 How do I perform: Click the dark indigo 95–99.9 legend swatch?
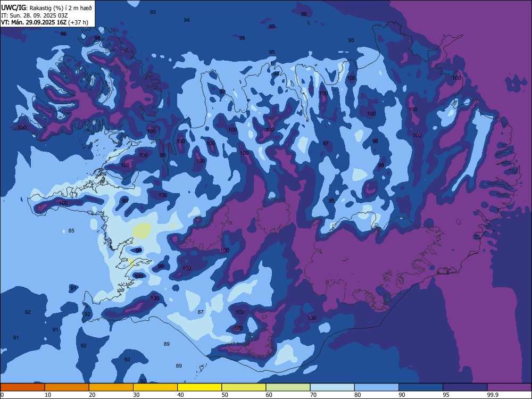465,387
